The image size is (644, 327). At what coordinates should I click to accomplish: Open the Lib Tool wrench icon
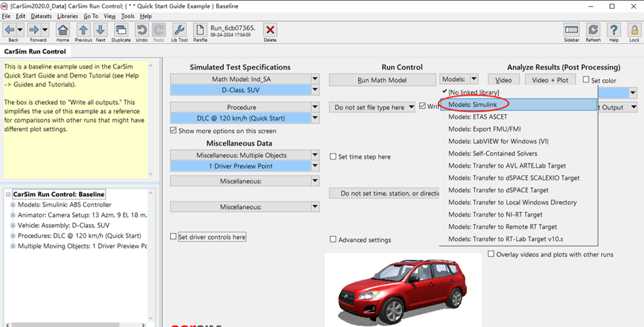[179, 30]
